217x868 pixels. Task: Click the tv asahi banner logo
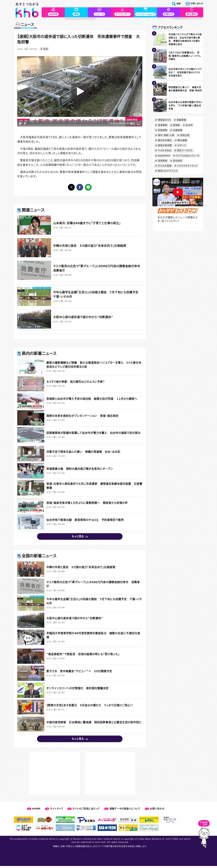pyautogui.click(x=107, y=819)
